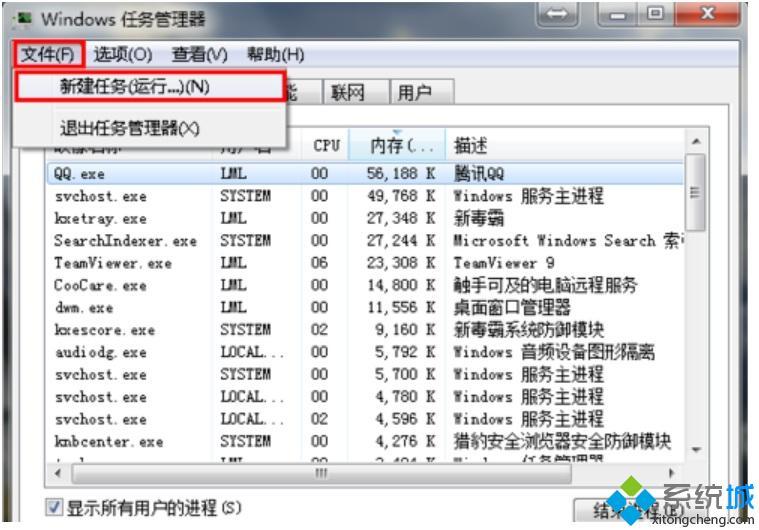The height and width of the screenshot is (530, 759).
Task: Sort by the CPU column header
Action: point(326,145)
